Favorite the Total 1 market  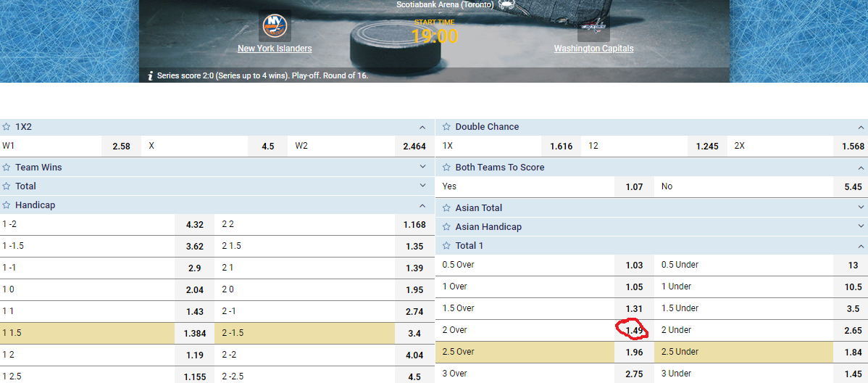(x=447, y=246)
